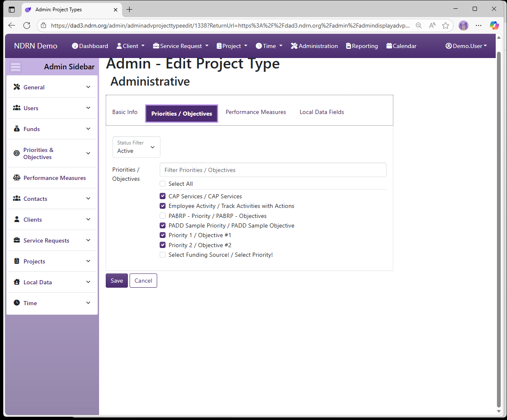The width and height of the screenshot is (507, 420).
Task: Switch to the Performance Measures tab
Action: tap(256, 112)
